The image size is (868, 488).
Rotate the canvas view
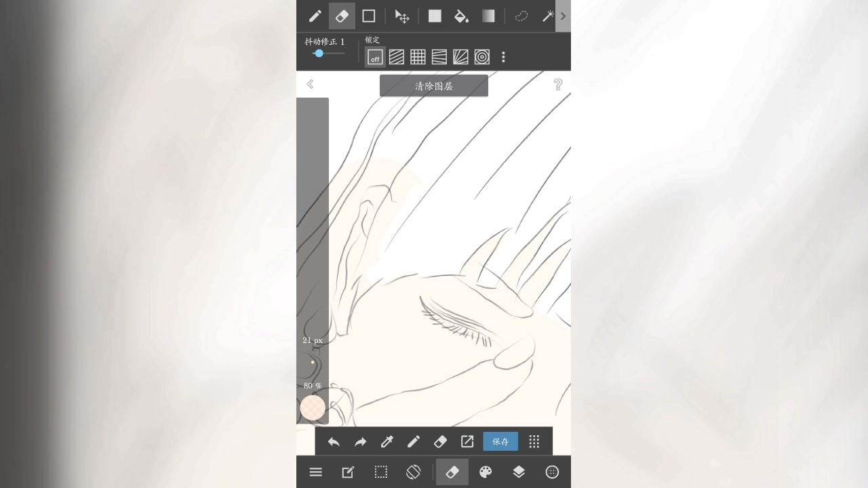(x=413, y=472)
